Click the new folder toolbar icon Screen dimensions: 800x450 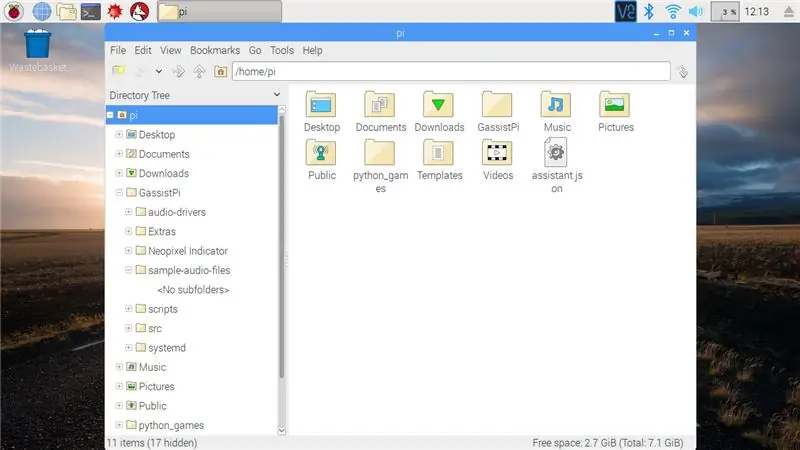coord(119,71)
